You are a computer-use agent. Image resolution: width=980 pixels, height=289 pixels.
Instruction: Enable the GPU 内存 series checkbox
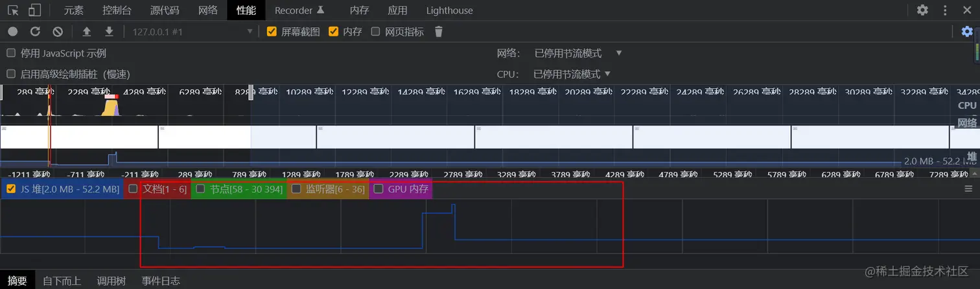(x=379, y=189)
